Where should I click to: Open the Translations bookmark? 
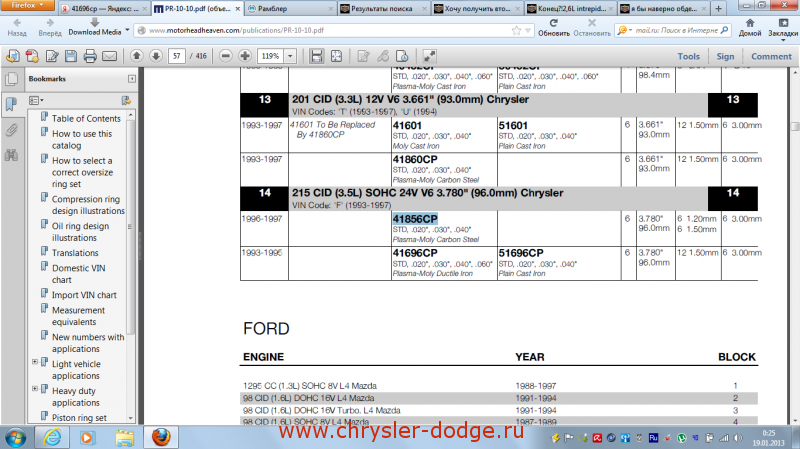coord(75,253)
